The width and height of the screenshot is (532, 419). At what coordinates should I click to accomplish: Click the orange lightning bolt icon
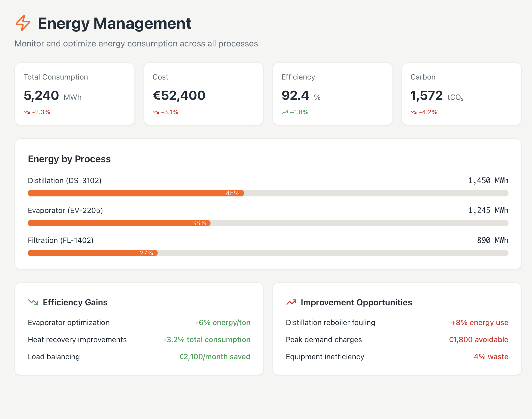(23, 23)
